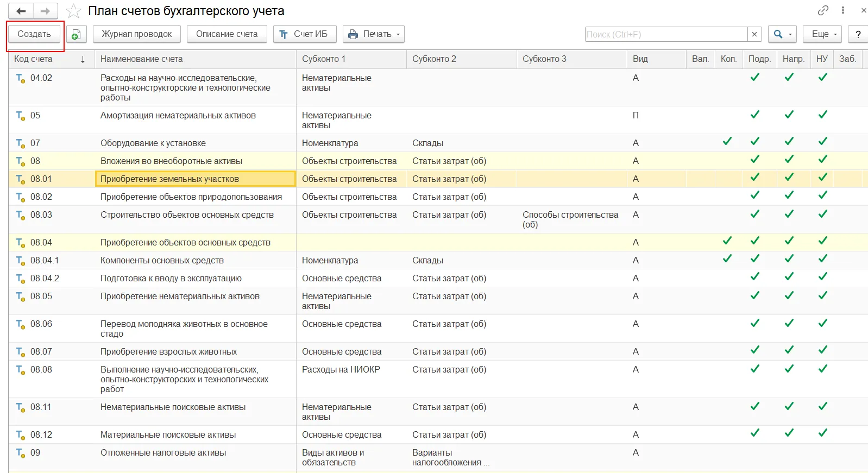Go back with the left arrow
Viewport: 868px width, 473px height.
click(21, 11)
